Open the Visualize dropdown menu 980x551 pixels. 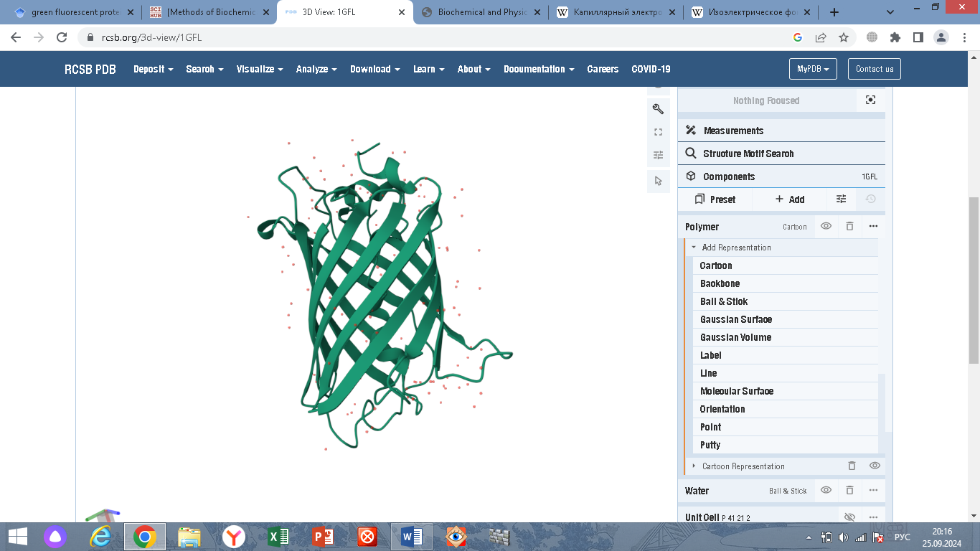click(x=260, y=69)
